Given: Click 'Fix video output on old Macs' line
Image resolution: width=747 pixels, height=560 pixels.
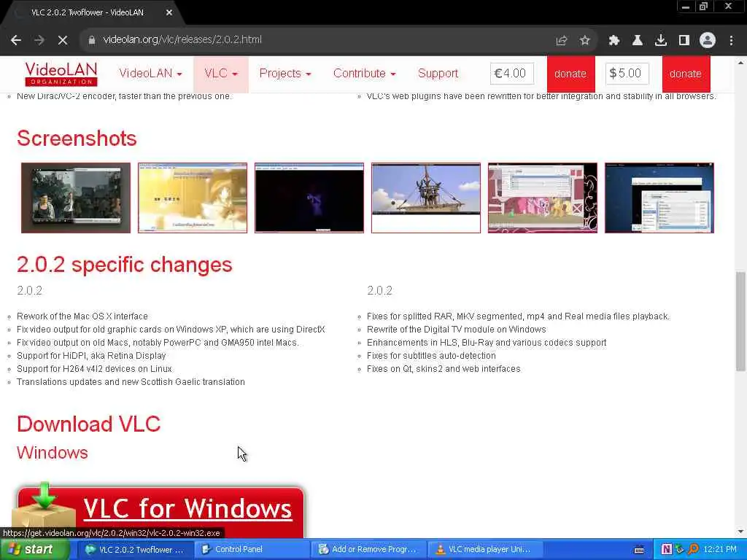Looking at the screenshot, I should [x=158, y=343].
